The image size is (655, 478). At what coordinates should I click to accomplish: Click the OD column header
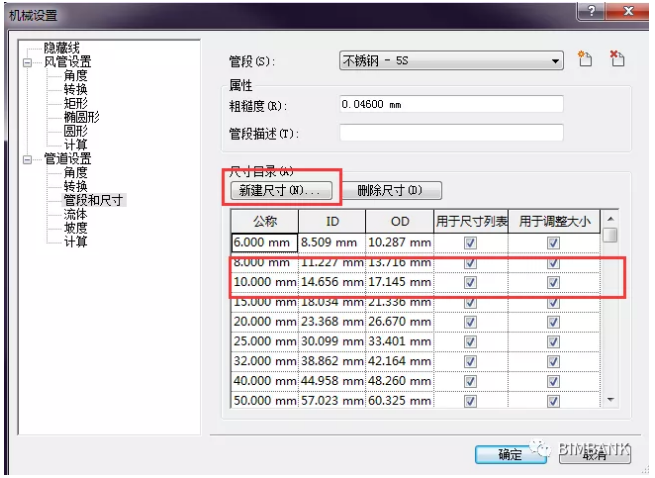pos(400,221)
